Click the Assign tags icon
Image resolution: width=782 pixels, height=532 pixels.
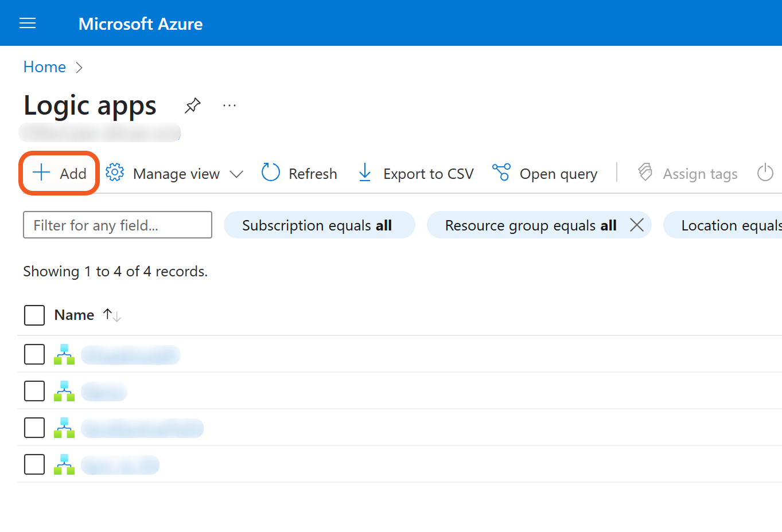click(645, 173)
